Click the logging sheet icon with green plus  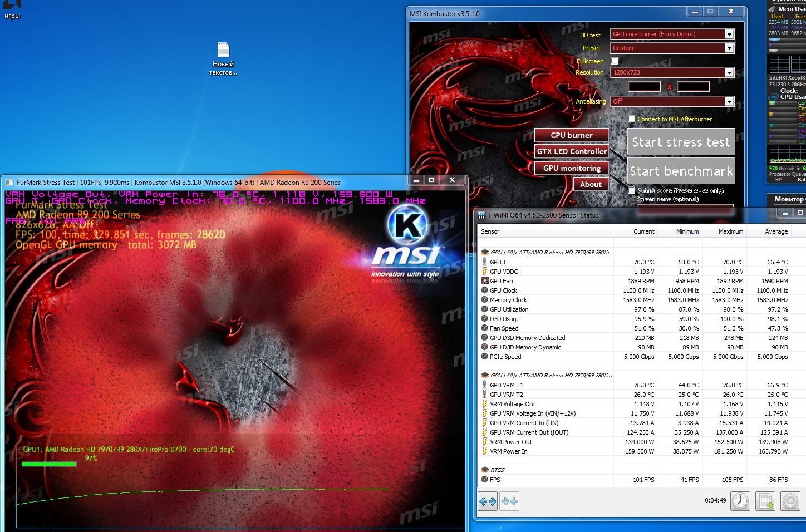[765, 501]
